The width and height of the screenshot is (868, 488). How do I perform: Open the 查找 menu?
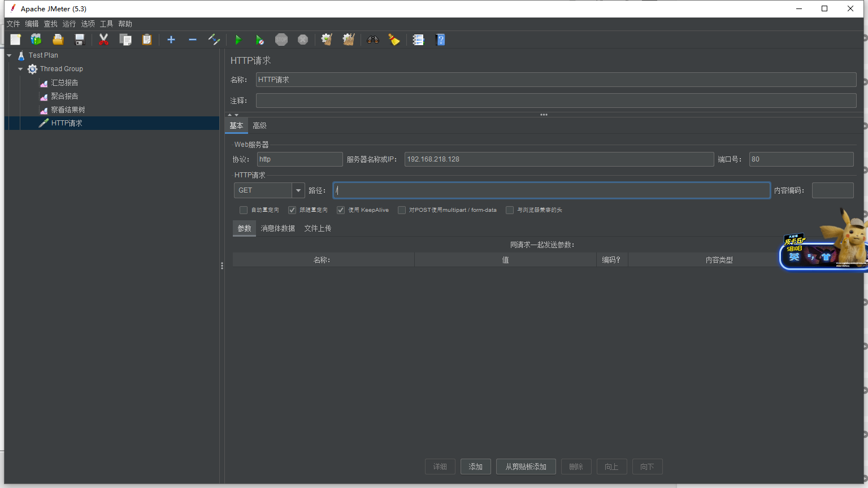(51, 24)
